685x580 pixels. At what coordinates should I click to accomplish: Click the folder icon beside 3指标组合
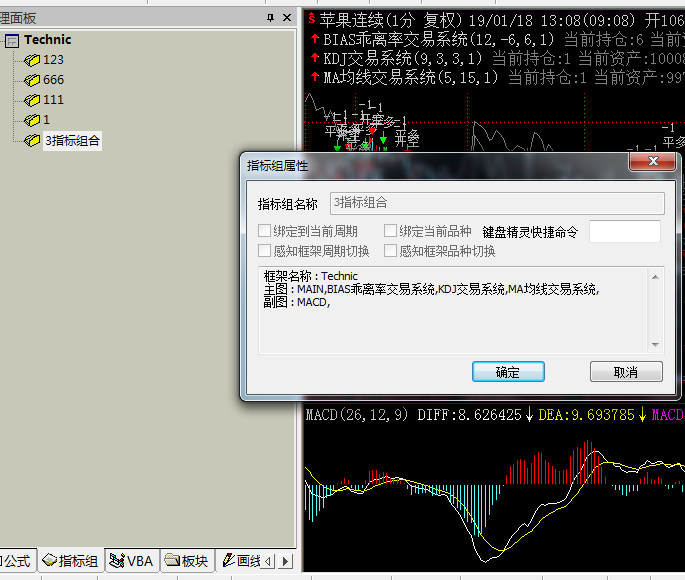pos(32,140)
